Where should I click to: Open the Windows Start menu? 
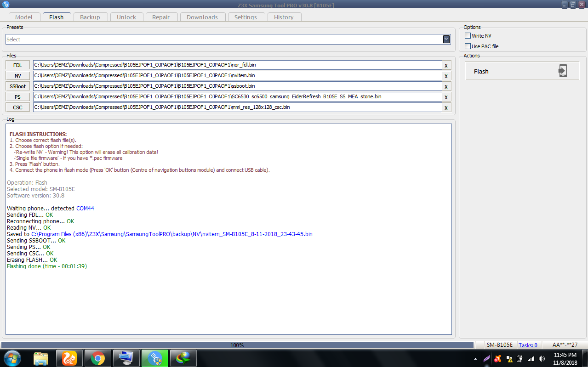[11, 358]
